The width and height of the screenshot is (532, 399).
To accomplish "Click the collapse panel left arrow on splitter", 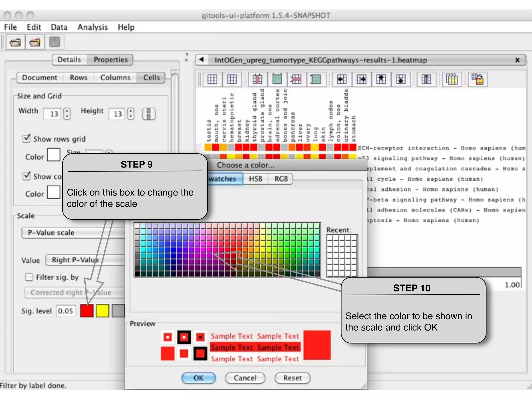I will pos(187,54).
